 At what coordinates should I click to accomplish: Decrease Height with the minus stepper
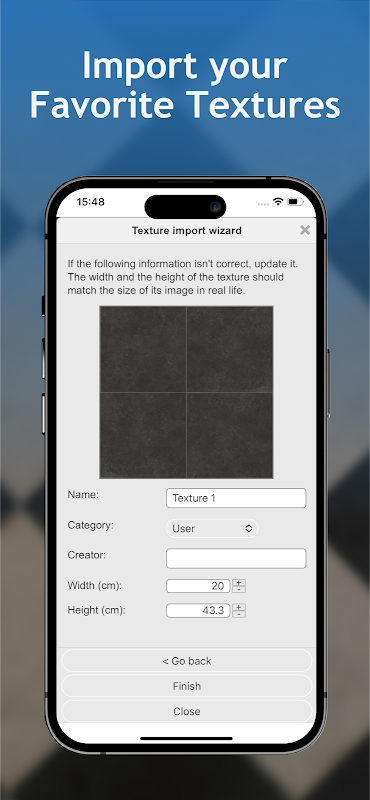(x=239, y=614)
